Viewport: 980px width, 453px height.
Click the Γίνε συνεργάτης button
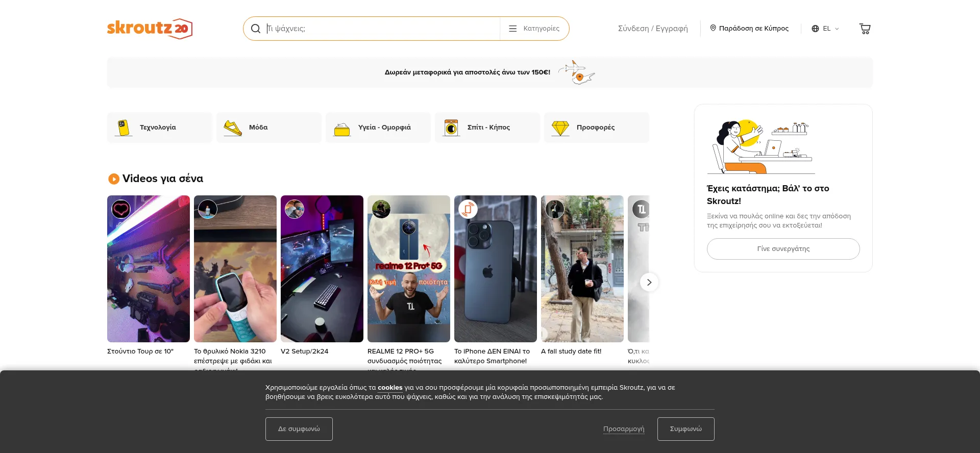point(783,249)
